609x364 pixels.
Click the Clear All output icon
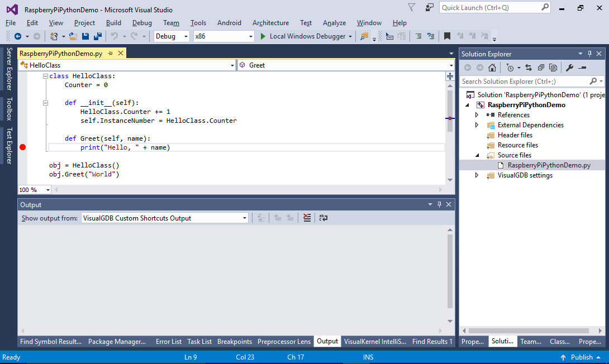[307, 218]
